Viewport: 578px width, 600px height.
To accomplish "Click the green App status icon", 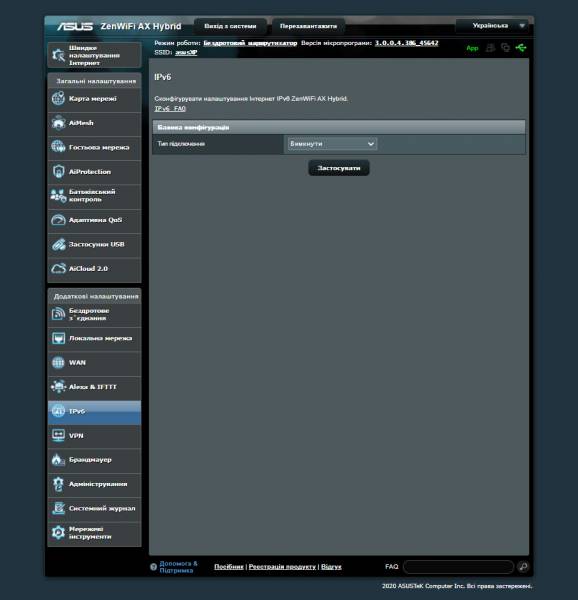I will (472, 48).
